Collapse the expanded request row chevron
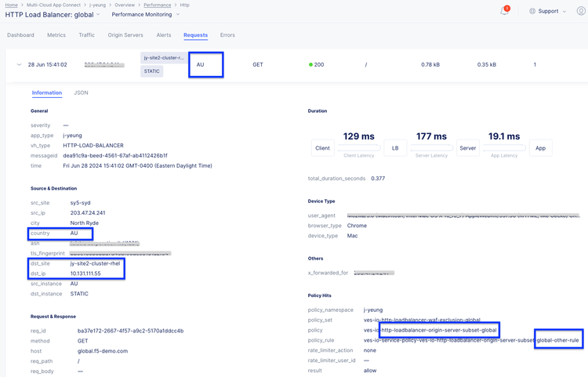The image size is (588, 377). [x=19, y=64]
